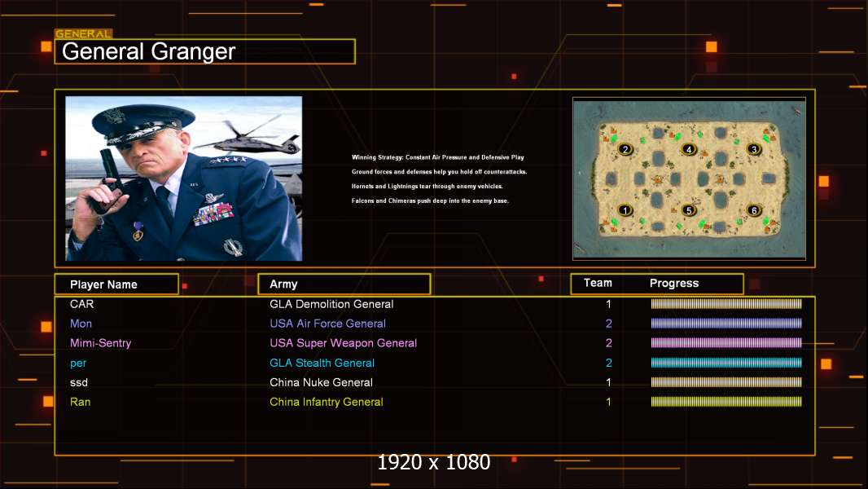Viewport: 868px width, 489px height.
Task: Click the Player Name column header
Action: point(116,284)
